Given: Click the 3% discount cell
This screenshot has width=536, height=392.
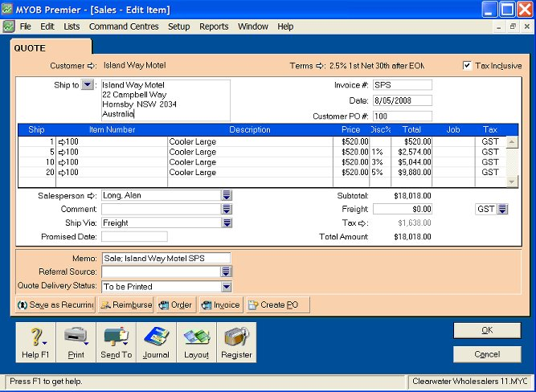Looking at the screenshot, I should click(380, 162).
